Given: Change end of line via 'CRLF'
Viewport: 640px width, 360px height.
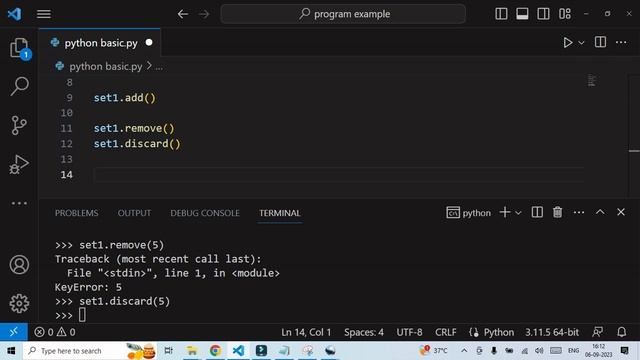Looking at the screenshot, I should (x=445, y=332).
